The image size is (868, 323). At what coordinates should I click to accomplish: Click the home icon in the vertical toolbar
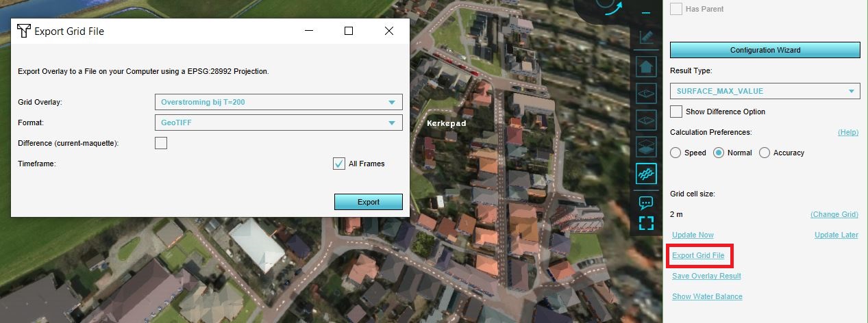646,67
